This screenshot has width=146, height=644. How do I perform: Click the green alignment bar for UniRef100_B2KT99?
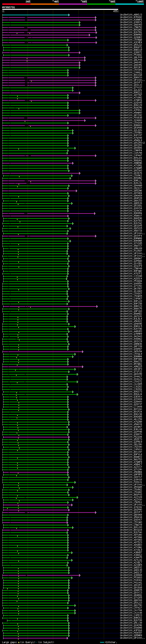pyautogui.click(x=37, y=620)
